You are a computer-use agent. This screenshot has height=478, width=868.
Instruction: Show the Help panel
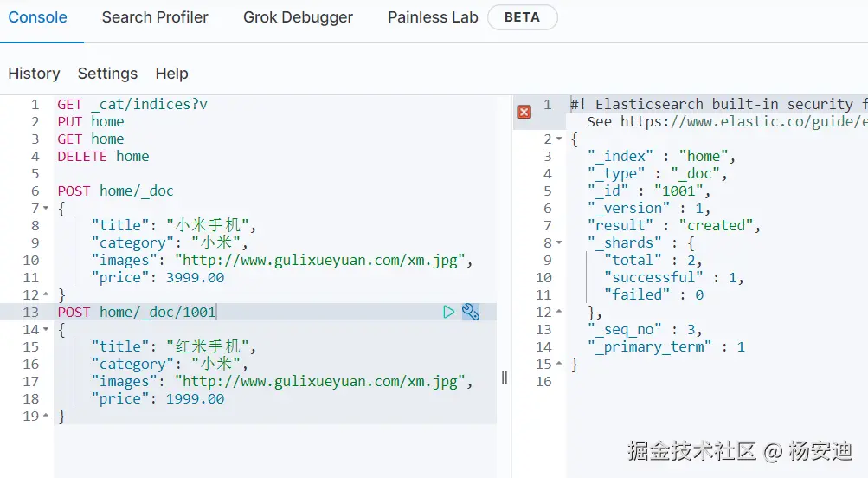coord(171,74)
